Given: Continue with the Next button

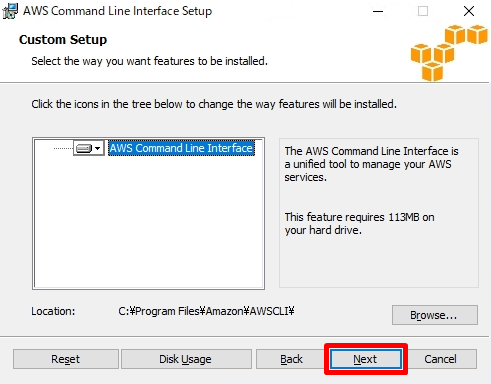Looking at the screenshot, I should [x=366, y=359].
